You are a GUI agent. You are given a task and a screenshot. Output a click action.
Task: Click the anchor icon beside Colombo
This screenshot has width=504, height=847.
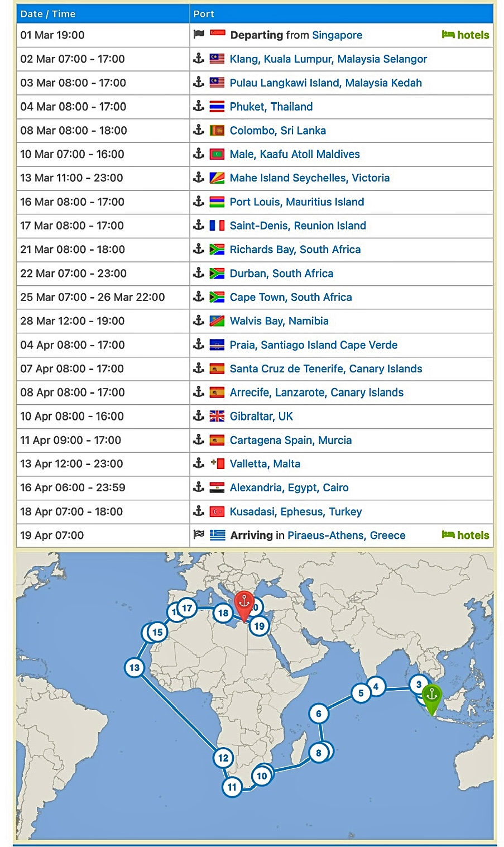pyautogui.click(x=199, y=130)
